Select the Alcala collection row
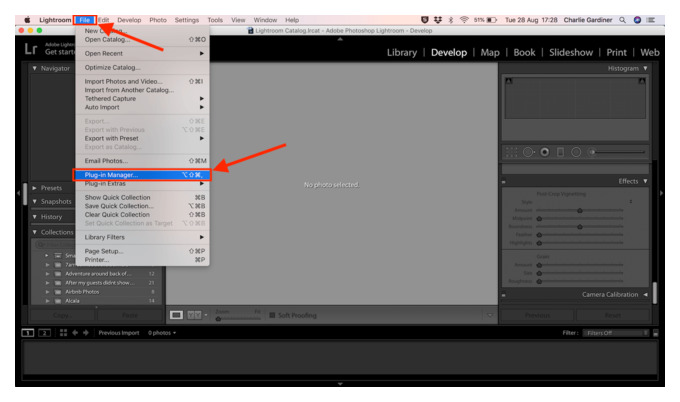 pyautogui.click(x=98, y=301)
